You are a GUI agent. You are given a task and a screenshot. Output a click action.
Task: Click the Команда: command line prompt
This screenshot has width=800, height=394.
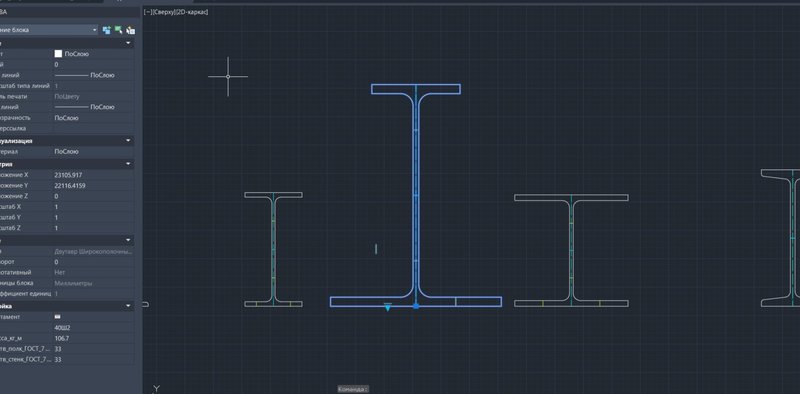click(353, 389)
